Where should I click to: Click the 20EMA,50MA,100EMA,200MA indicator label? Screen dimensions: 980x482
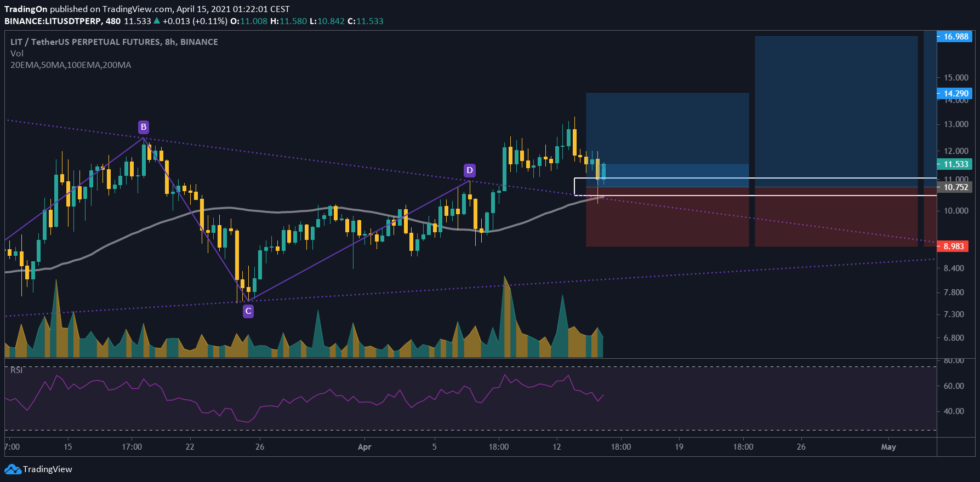click(71, 65)
